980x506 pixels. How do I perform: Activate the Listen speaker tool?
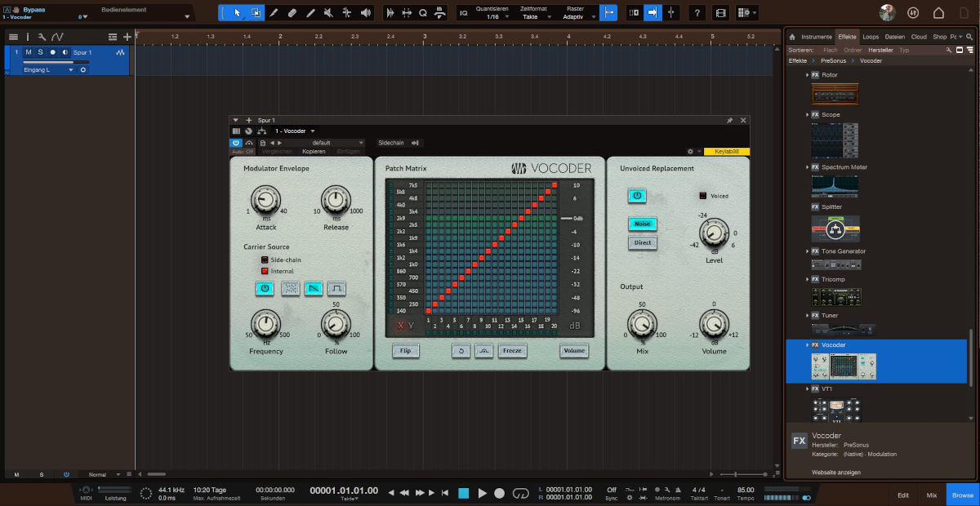(365, 12)
